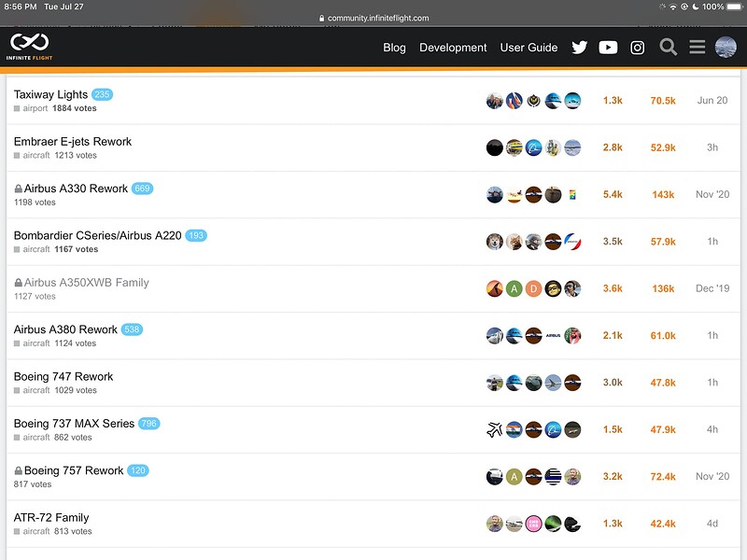Select aircraft category under Boeing 747 Rework
Viewport: 747px width, 560px height.
(32, 390)
